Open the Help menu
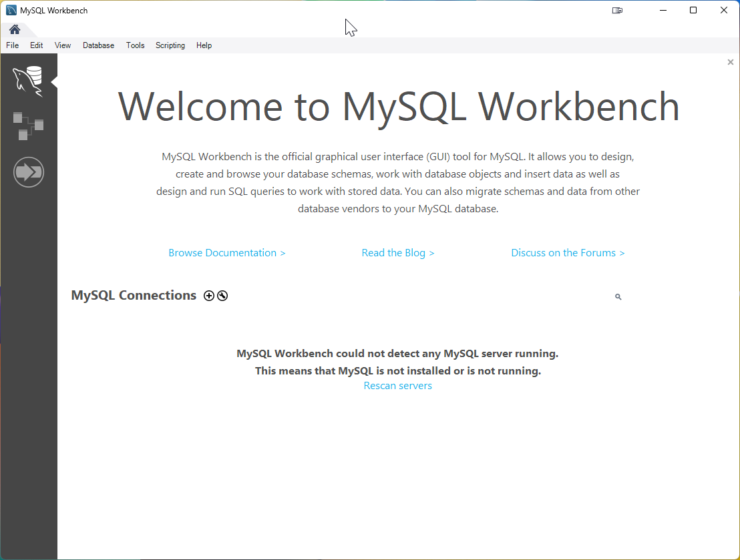 point(204,45)
